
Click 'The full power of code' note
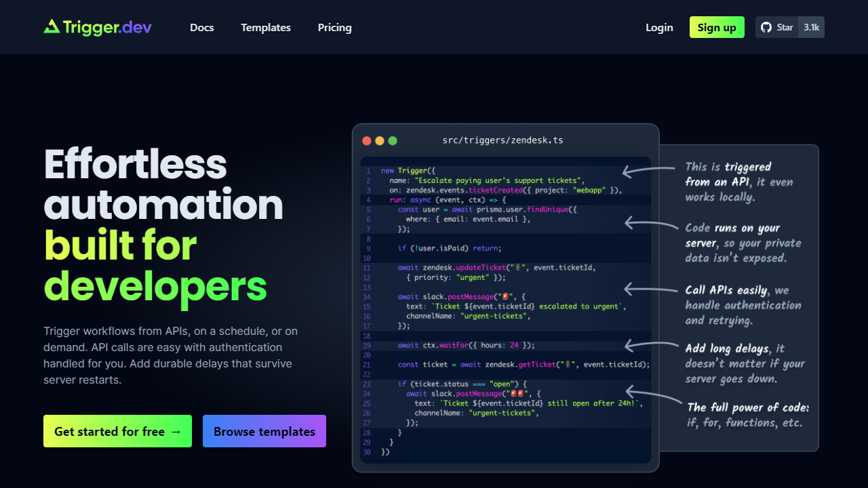[x=748, y=415]
